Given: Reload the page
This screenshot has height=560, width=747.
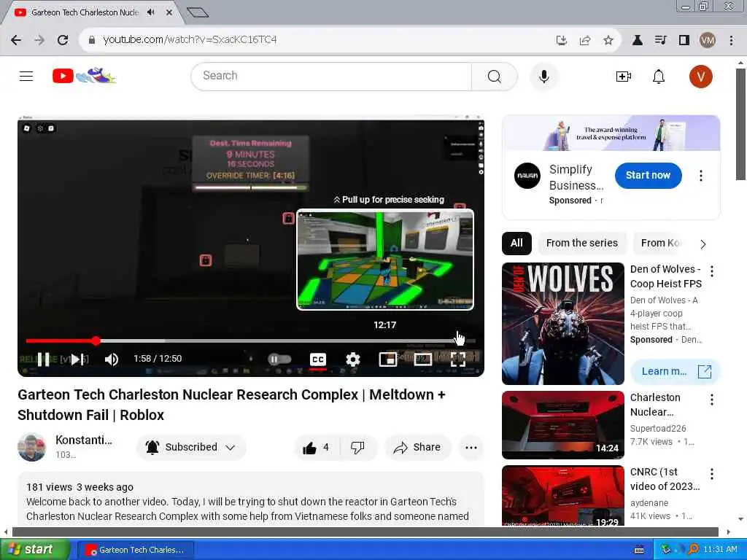Looking at the screenshot, I should [x=63, y=40].
